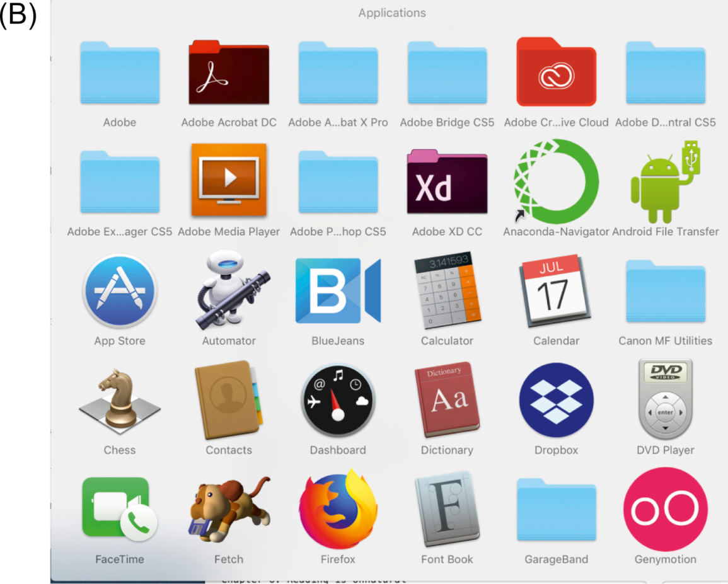This screenshot has width=728, height=584.
Task: Click the "Font Book" label text
Action: click(447, 559)
